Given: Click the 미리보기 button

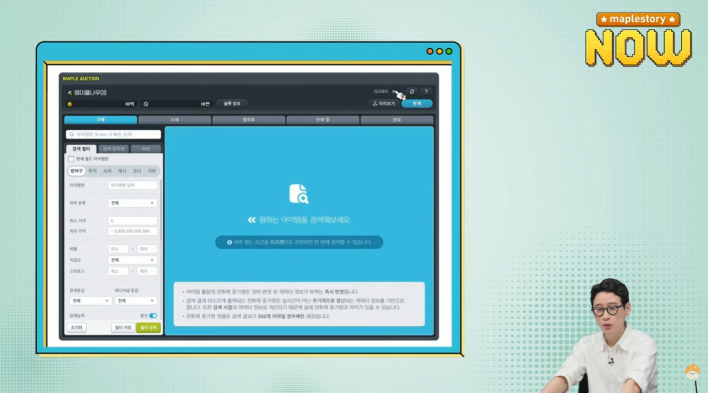Looking at the screenshot, I should pyautogui.click(x=384, y=103).
